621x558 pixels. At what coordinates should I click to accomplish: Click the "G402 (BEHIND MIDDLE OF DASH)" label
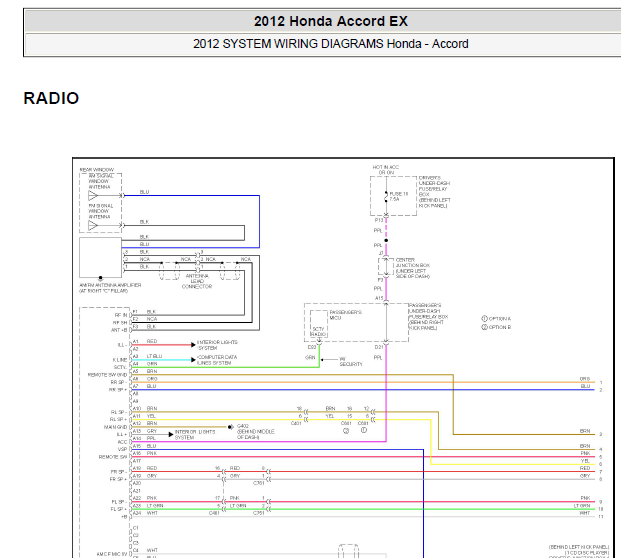coord(255,432)
